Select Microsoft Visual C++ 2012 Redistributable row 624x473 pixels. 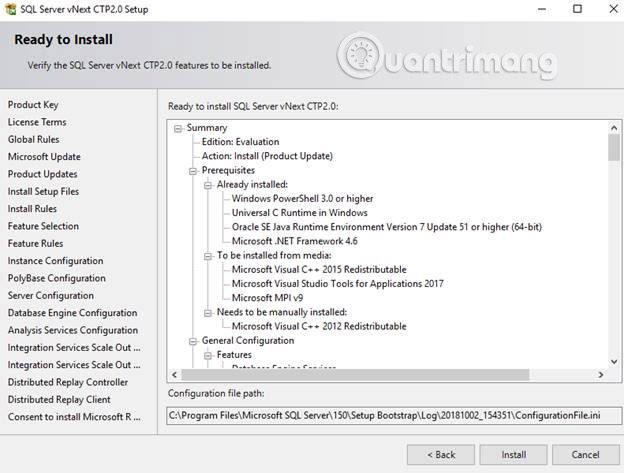click(x=319, y=326)
